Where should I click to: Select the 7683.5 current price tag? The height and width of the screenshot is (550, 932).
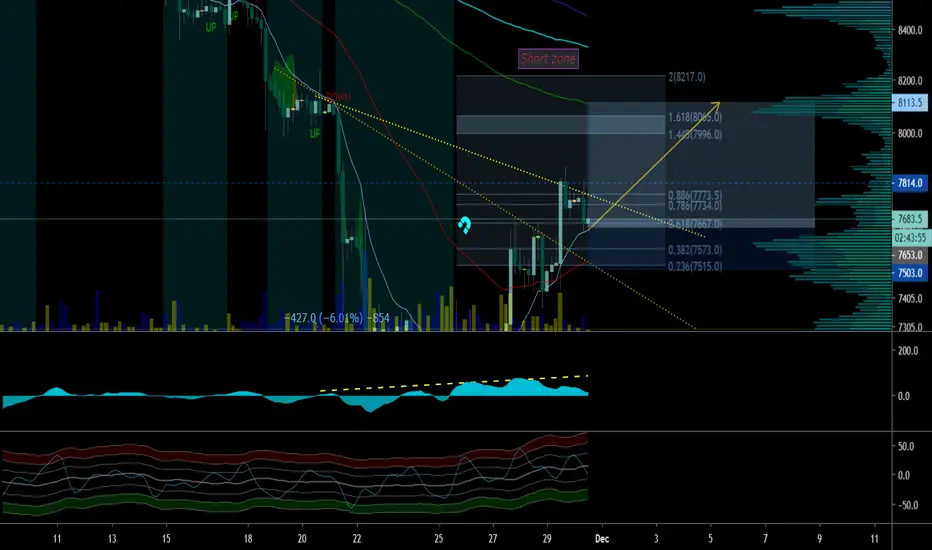click(x=909, y=219)
